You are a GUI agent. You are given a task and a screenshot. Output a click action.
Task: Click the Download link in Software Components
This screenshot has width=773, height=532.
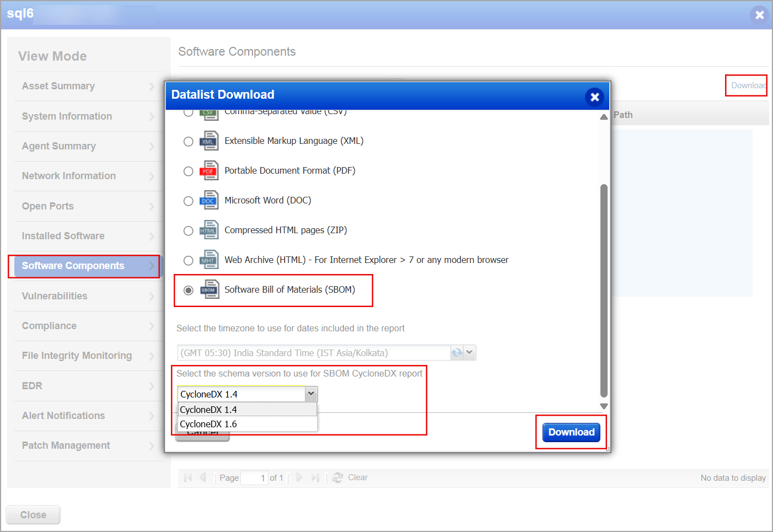click(748, 85)
